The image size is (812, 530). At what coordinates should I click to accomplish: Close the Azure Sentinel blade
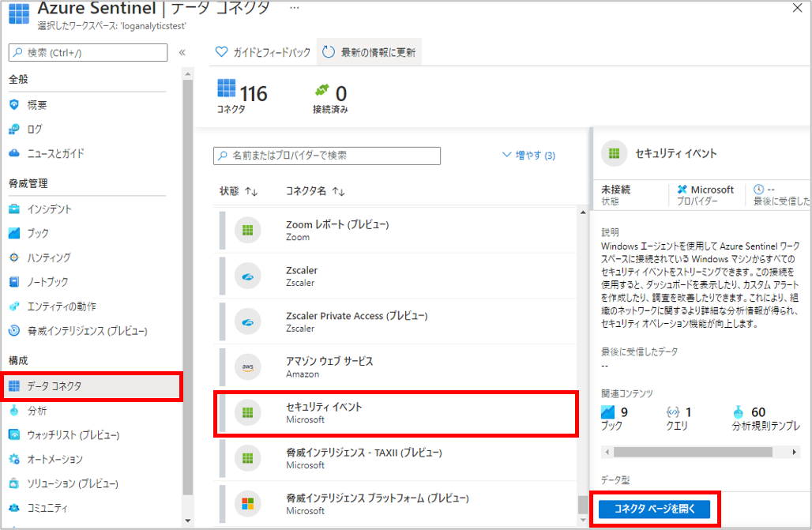pos(798,8)
